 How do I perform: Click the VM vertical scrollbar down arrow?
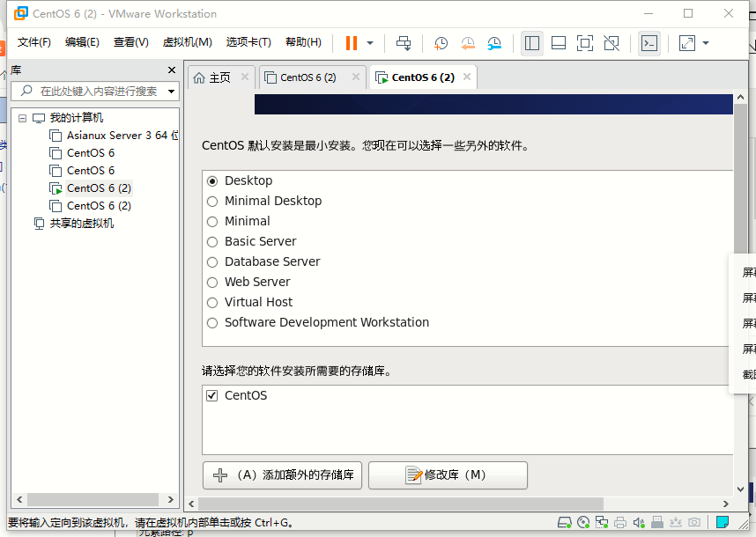click(740, 489)
